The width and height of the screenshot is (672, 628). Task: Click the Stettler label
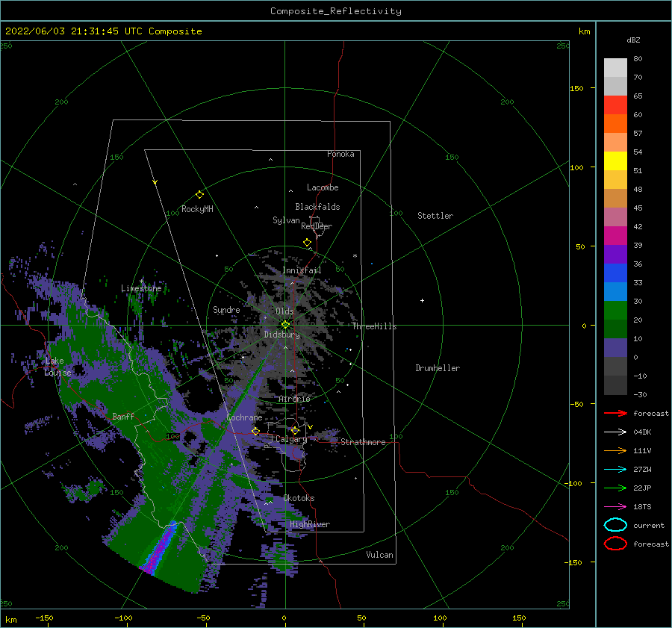click(x=435, y=216)
